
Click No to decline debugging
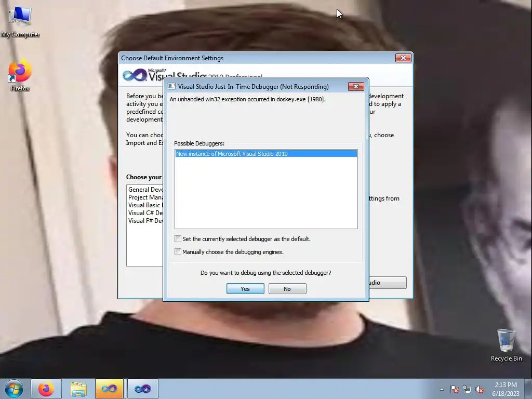287,289
